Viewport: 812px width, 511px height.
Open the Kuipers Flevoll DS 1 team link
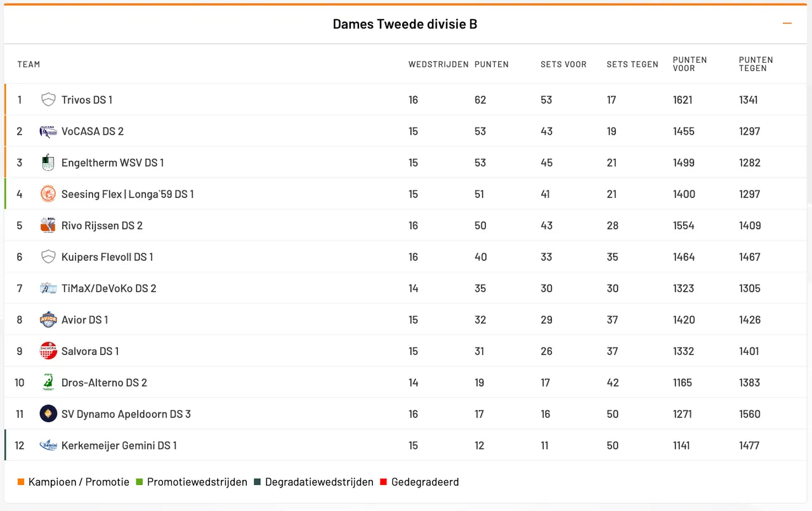click(107, 257)
